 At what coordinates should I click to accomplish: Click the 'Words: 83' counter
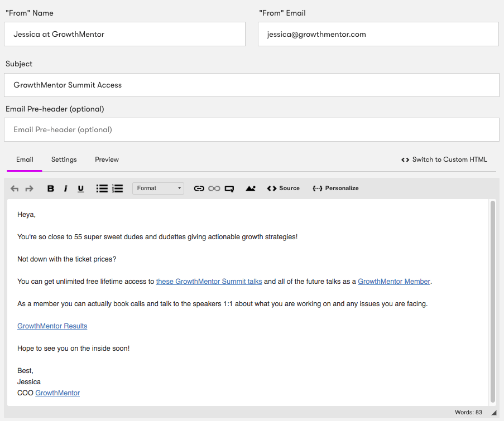[x=468, y=412]
